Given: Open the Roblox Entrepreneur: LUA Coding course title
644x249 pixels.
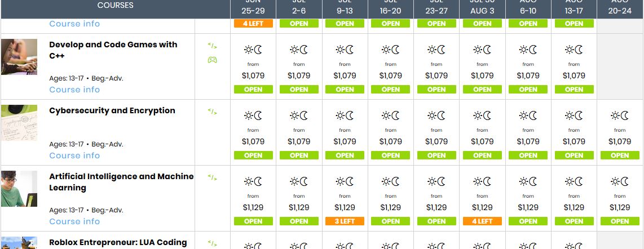Looking at the screenshot, I should click(118, 242).
